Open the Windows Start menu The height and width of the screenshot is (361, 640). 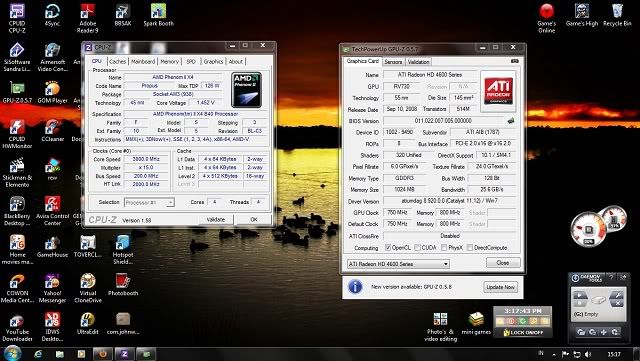tap(12, 354)
